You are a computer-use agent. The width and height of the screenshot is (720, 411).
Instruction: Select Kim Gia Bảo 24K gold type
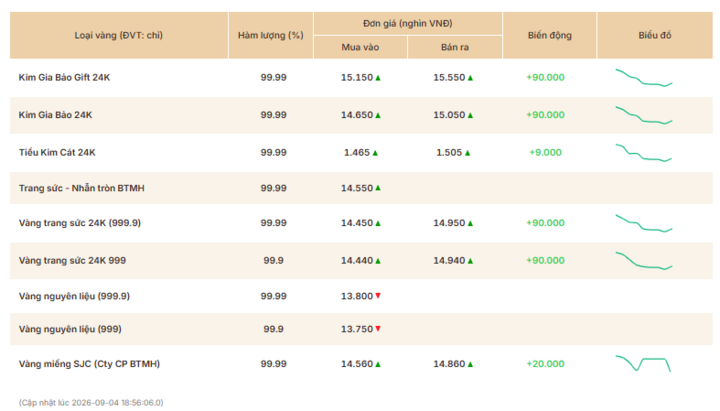pos(56,115)
